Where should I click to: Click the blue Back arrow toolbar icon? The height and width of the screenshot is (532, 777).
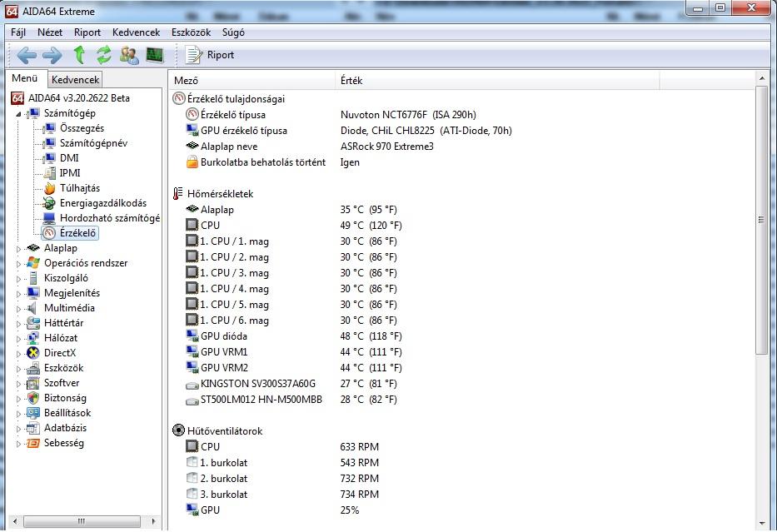point(27,55)
